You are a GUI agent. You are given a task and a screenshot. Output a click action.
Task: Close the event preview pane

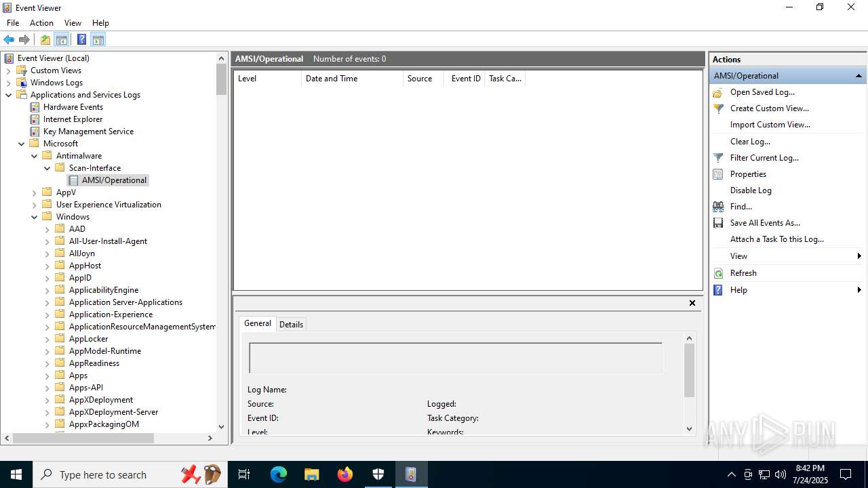692,303
